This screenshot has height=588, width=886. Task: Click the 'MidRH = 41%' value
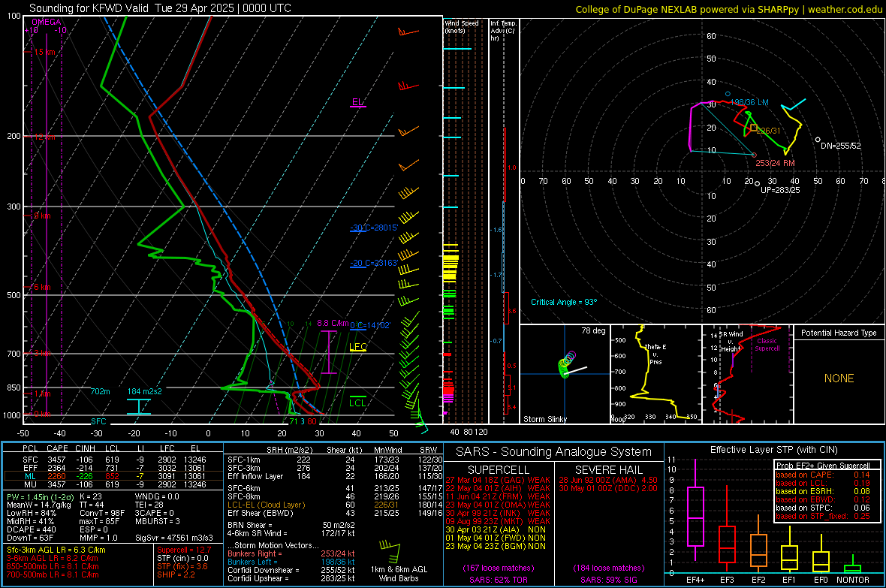coord(30,521)
